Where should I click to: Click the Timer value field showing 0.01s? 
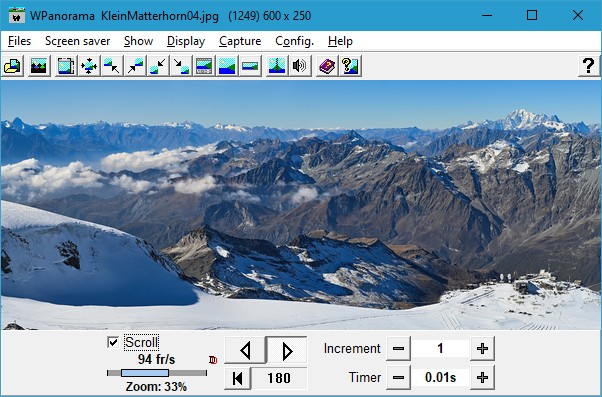tap(440, 377)
